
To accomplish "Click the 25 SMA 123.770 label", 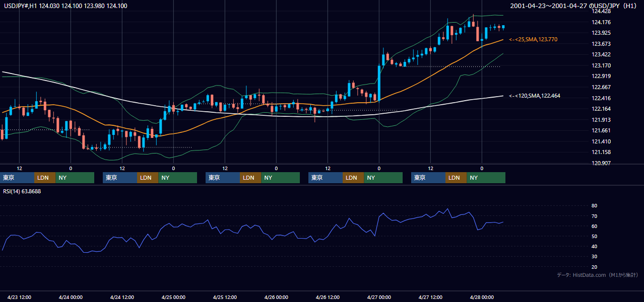I will 533,39.
